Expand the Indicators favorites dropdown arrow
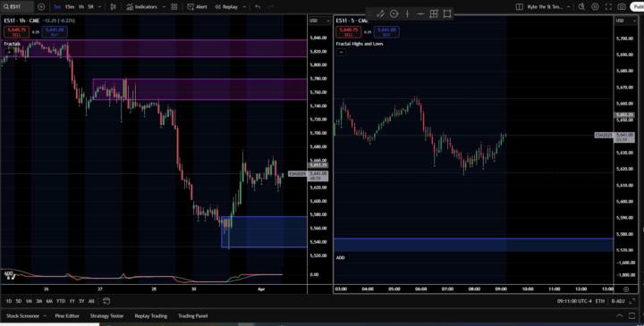Viewport: 644px width, 326px height. [x=164, y=6]
